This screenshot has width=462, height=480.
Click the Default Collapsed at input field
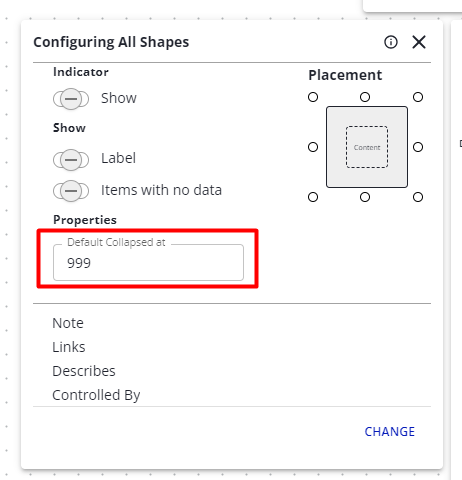pos(148,263)
